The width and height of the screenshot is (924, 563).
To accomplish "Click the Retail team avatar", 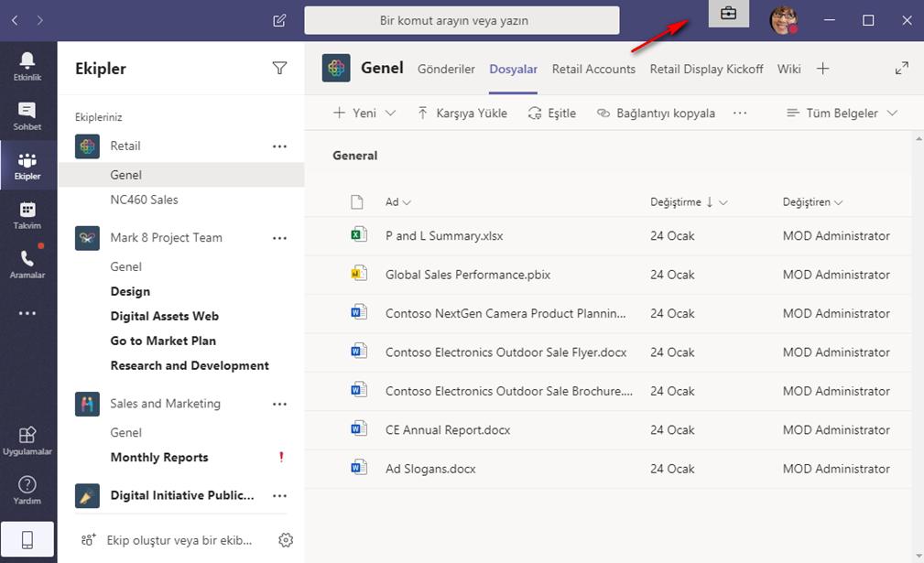I will coord(87,146).
